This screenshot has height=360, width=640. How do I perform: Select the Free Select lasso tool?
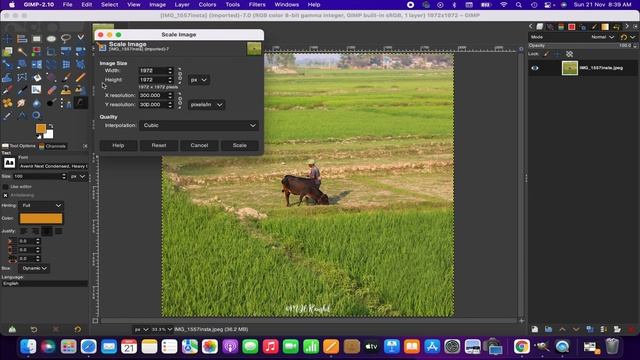(66, 39)
